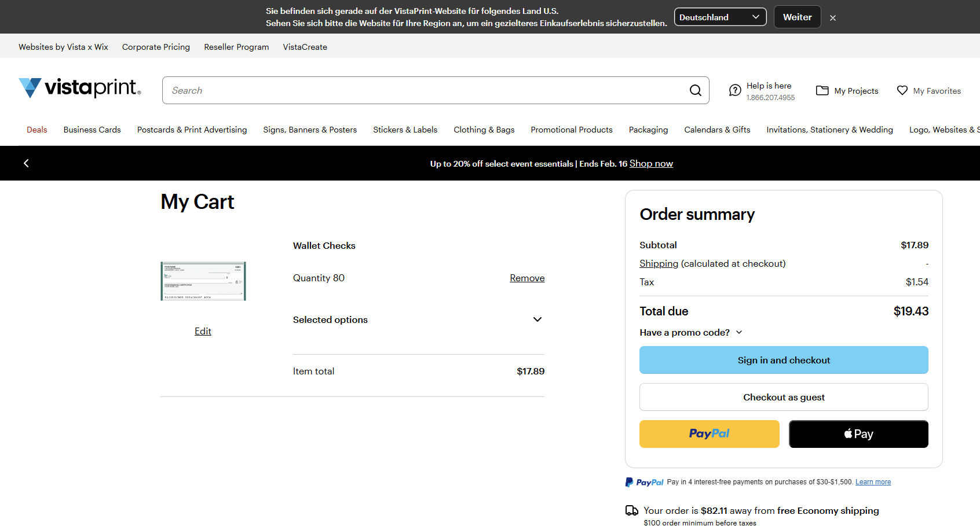Open Stickers & Labels menu
The image size is (980, 526).
pyautogui.click(x=405, y=130)
